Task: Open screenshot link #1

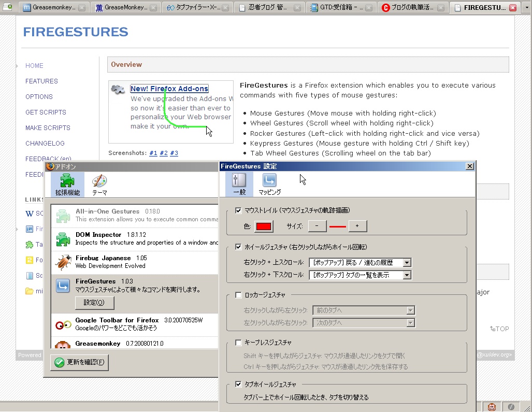Action: point(153,153)
